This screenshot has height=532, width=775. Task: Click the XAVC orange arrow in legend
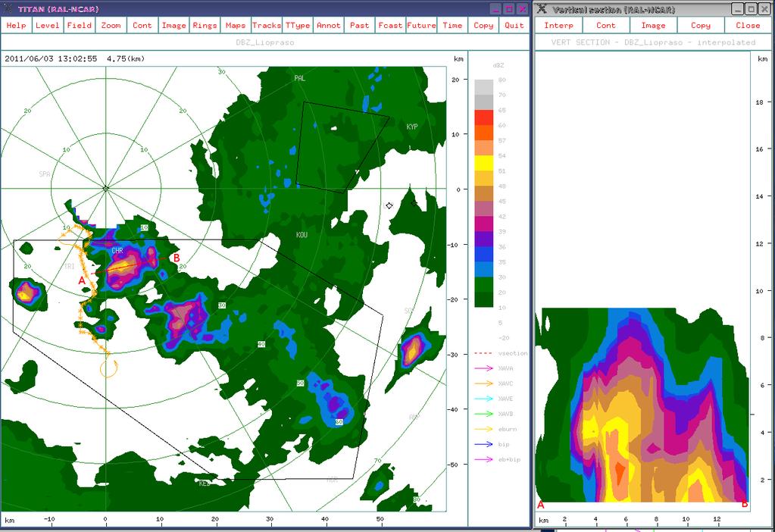484,383
